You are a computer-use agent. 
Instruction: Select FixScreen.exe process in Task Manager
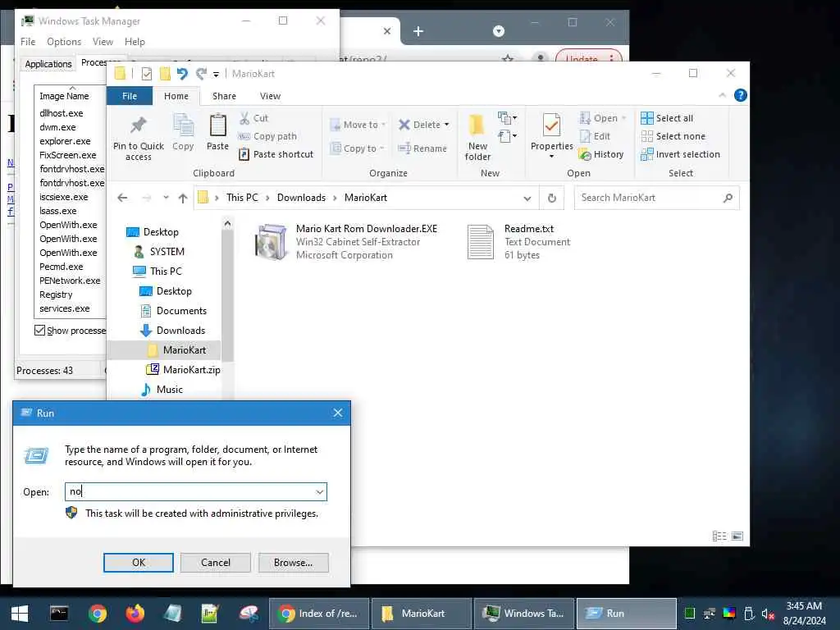pos(68,155)
